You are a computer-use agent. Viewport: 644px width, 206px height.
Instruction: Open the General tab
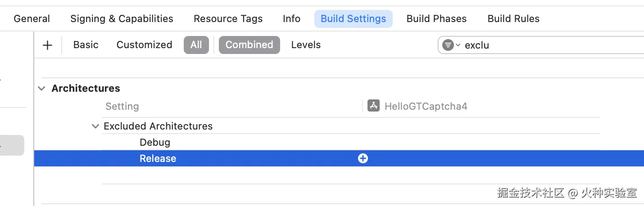pyautogui.click(x=32, y=19)
